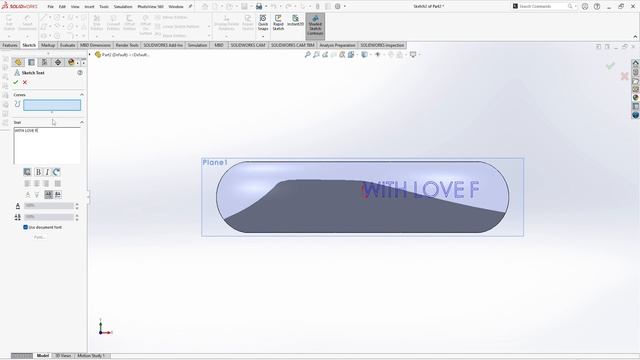
Task: Open the user login icon
Action: point(585,7)
